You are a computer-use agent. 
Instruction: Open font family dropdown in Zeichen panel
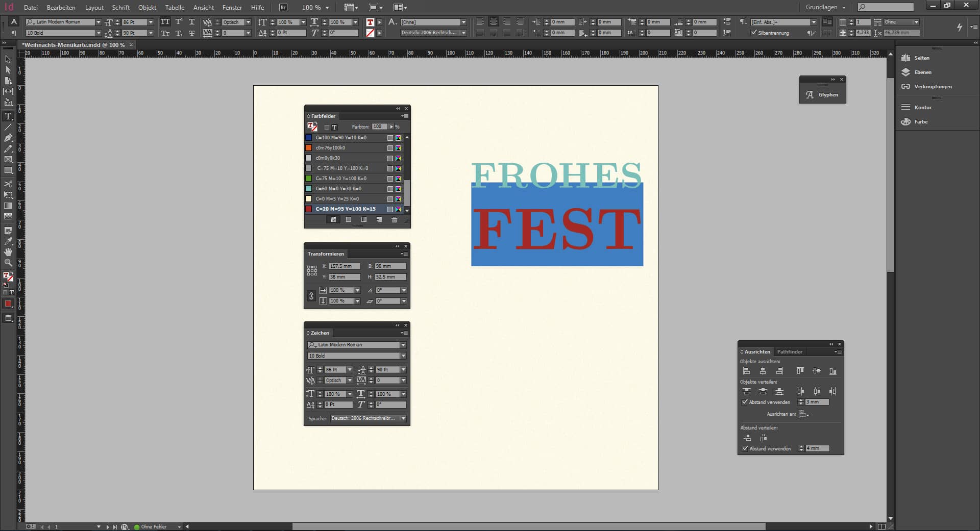click(x=403, y=345)
